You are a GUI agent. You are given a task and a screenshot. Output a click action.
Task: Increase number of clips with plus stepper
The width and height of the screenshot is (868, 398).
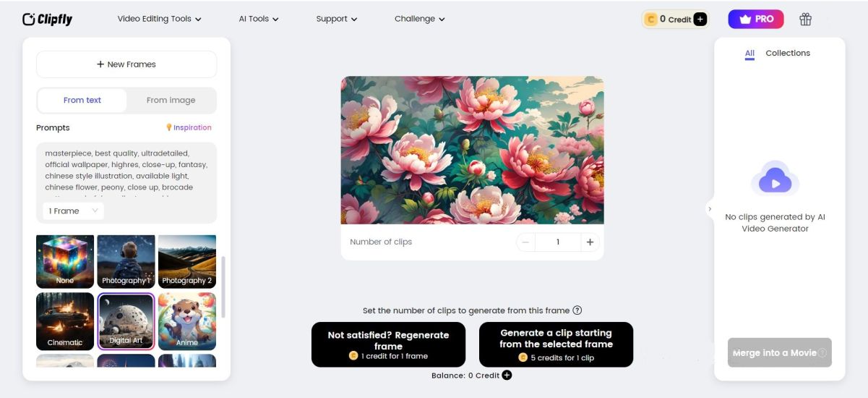[x=590, y=242]
